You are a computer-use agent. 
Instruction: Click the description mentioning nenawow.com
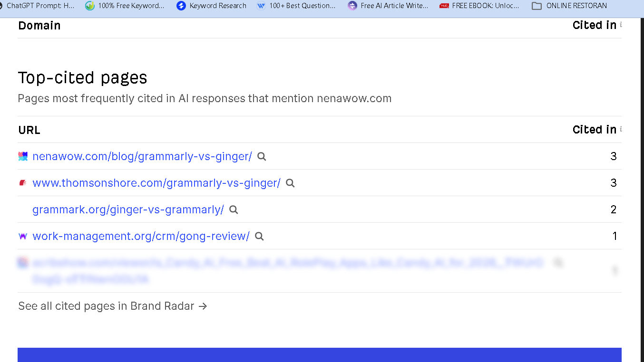(x=205, y=99)
